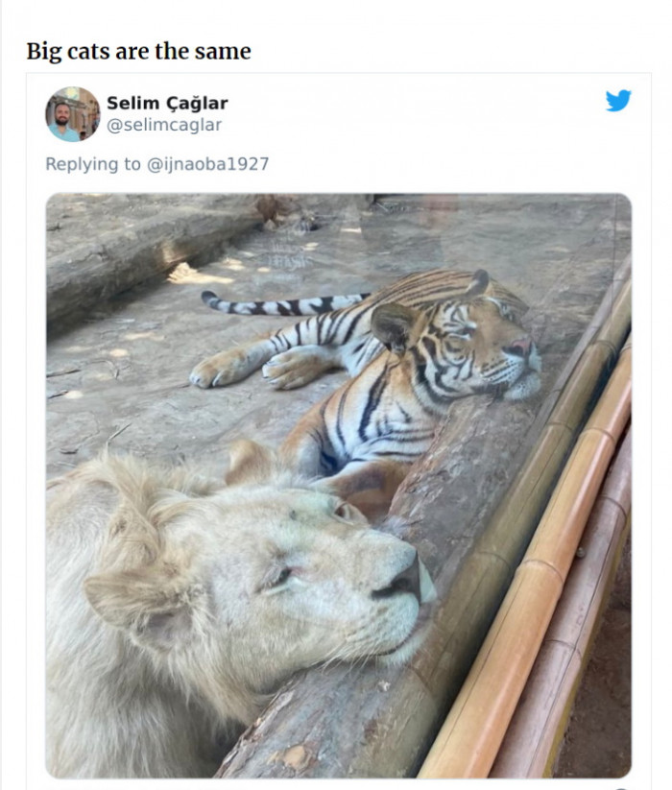Open Selim Çağlar's profile avatar
Image resolution: width=672 pixels, height=790 pixels.
(x=73, y=114)
